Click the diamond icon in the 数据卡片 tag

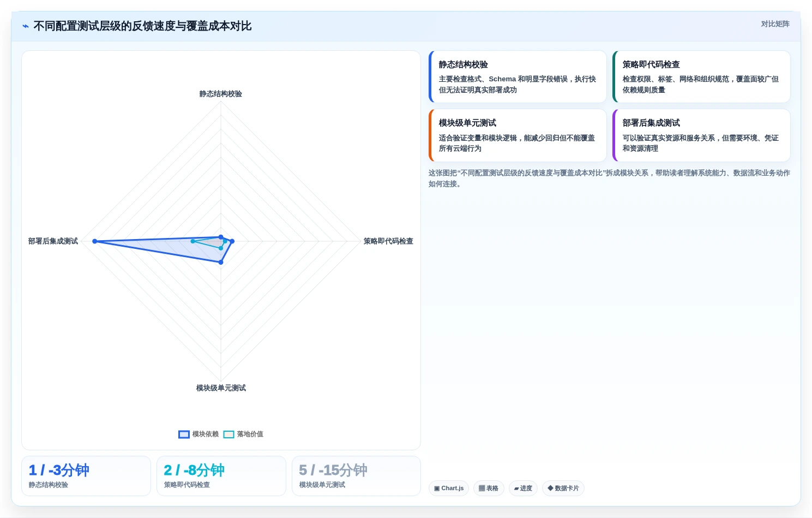550,489
